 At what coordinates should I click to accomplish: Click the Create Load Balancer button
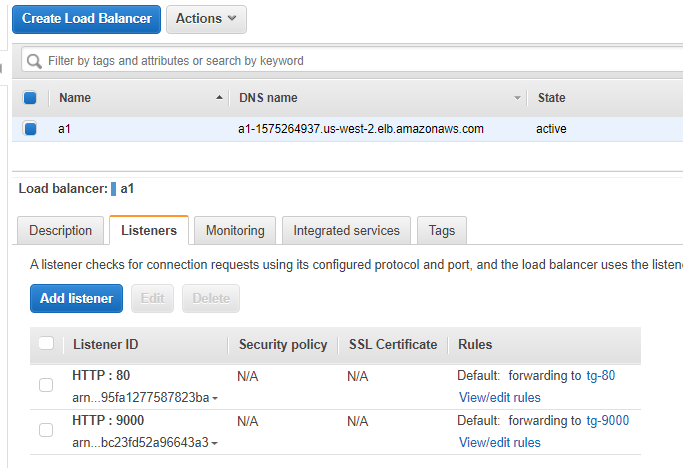[x=86, y=19]
